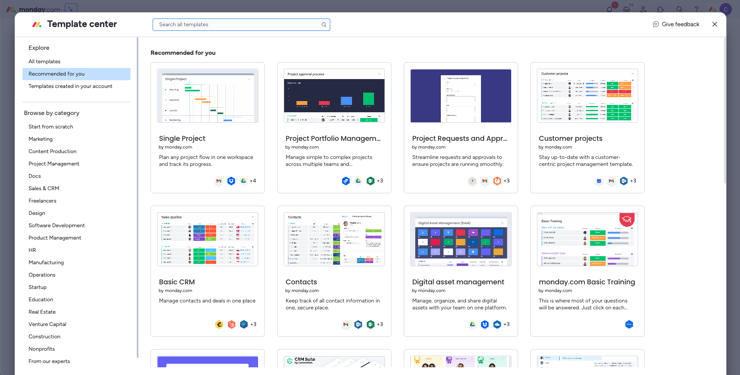Click Jira icon on Project Portfolio Management card
740x375 pixels.
(x=346, y=181)
